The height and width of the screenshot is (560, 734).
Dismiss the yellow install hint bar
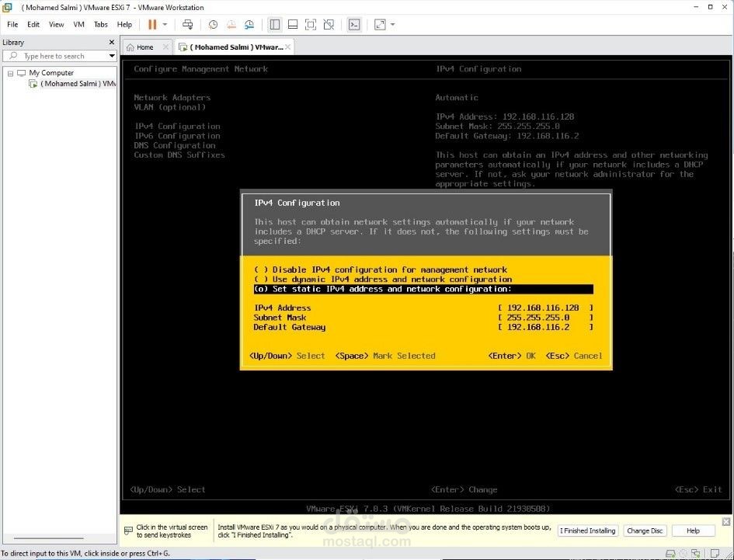coord(726,522)
